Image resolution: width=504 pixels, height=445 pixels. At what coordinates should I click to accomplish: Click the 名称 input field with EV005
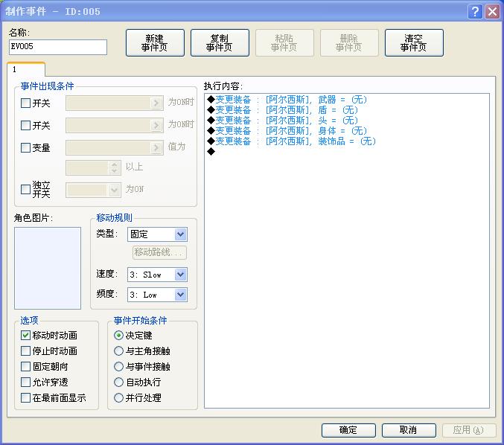(x=58, y=47)
